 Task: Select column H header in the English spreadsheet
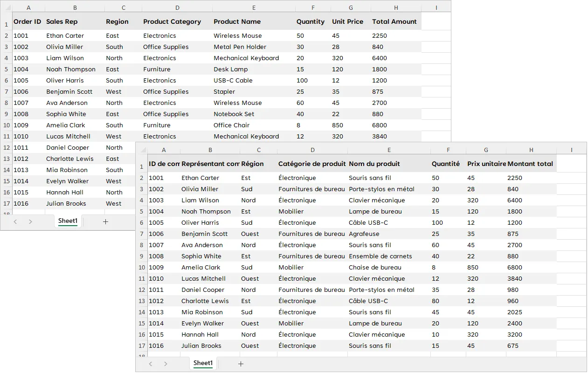tap(396, 7)
